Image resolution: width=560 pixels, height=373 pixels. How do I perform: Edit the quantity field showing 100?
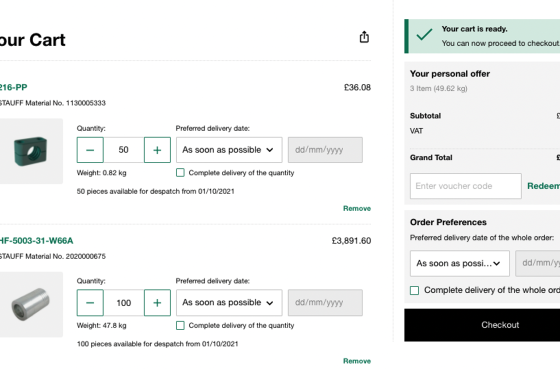(x=124, y=303)
